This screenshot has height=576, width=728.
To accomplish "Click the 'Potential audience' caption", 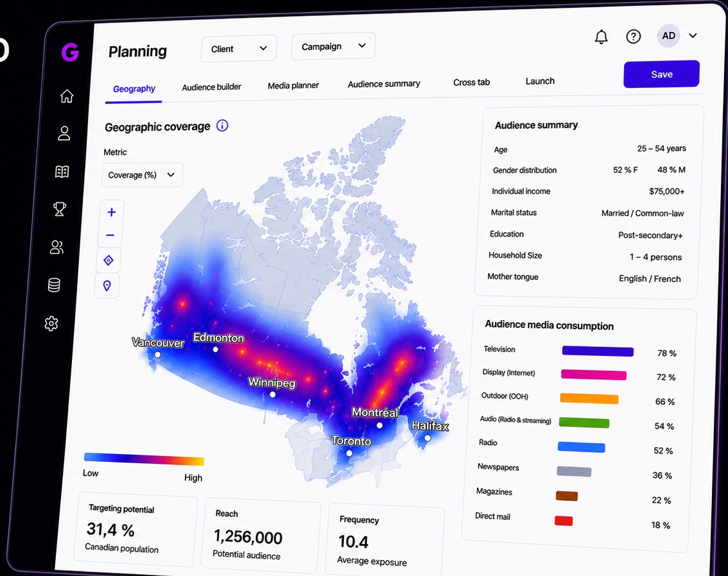I will (247, 555).
